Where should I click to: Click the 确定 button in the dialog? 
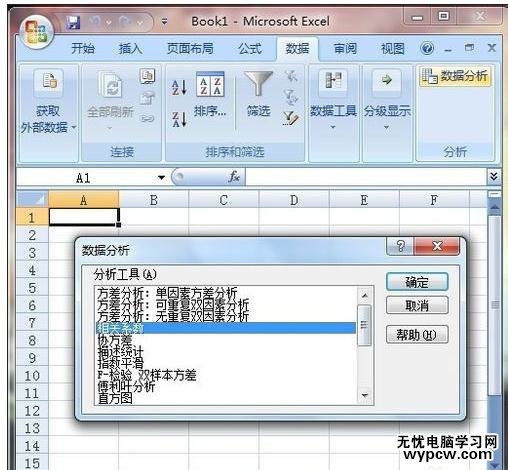click(x=417, y=282)
